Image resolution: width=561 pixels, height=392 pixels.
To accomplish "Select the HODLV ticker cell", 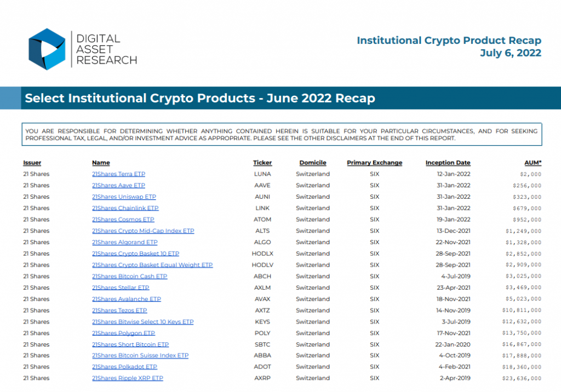I will tap(262, 265).
